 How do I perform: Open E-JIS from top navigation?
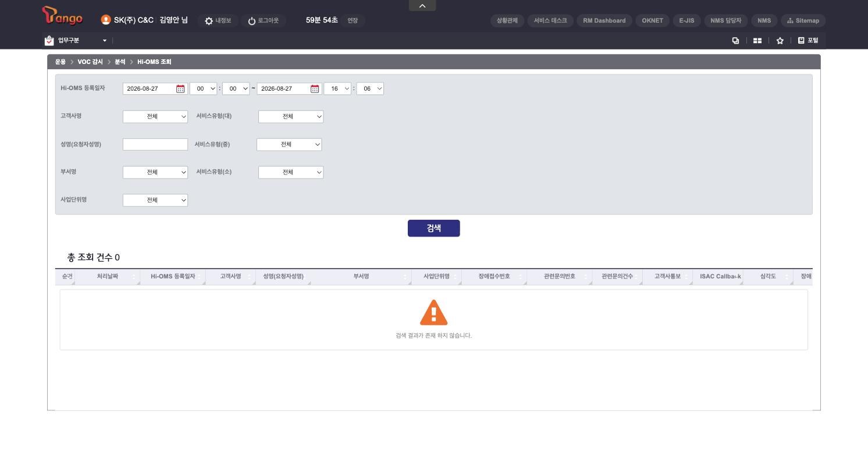(x=686, y=21)
